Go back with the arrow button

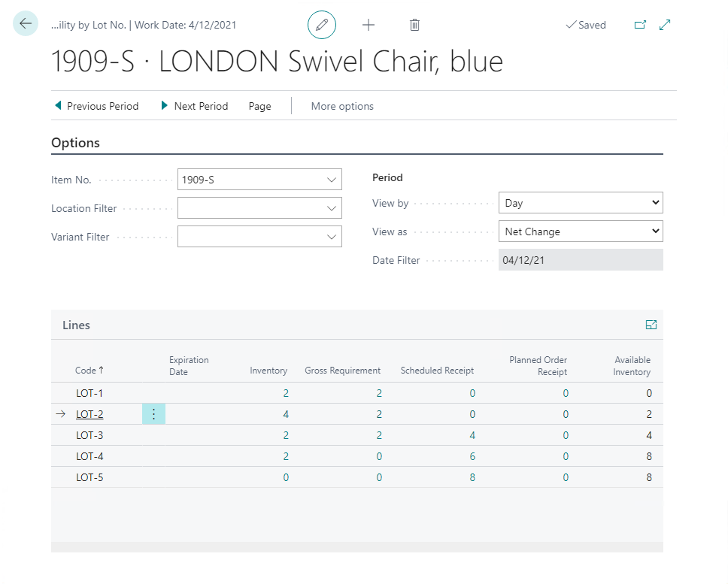coord(26,23)
